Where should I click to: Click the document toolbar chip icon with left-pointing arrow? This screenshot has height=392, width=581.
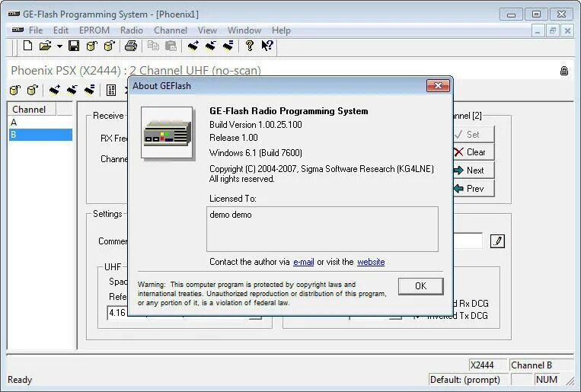[x=72, y=90]
